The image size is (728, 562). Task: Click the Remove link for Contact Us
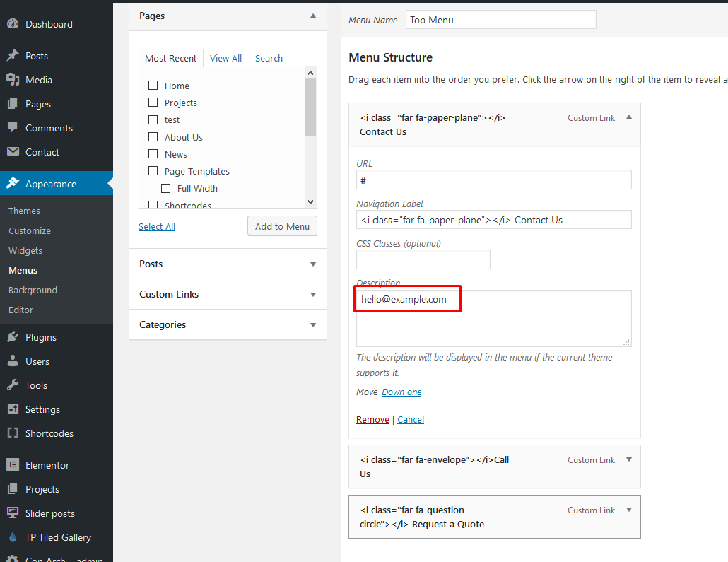tap(372, 419)
